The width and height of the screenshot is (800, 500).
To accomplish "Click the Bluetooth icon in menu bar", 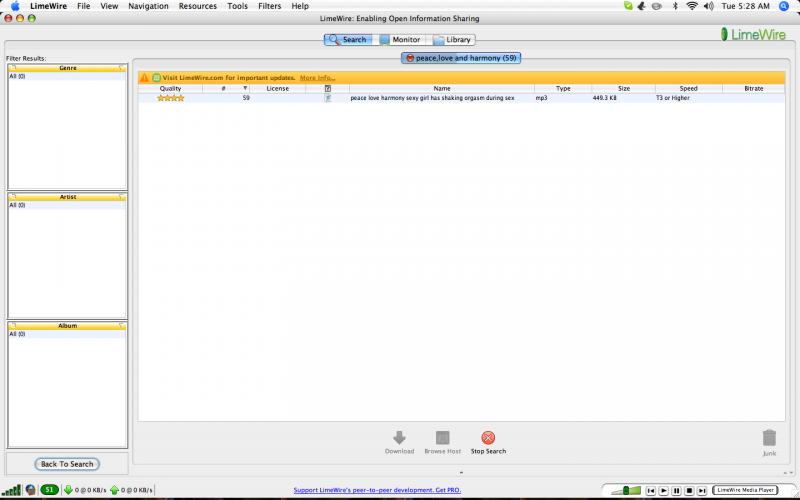I will point(676,6).
